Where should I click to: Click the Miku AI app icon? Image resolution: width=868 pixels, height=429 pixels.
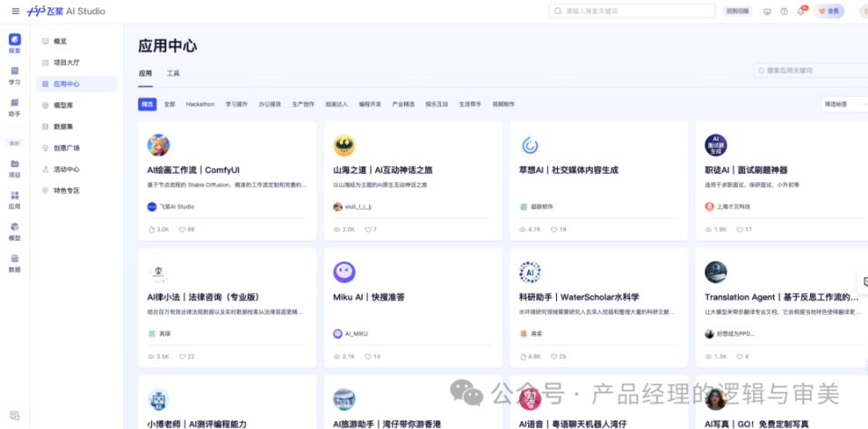point(344,272)
